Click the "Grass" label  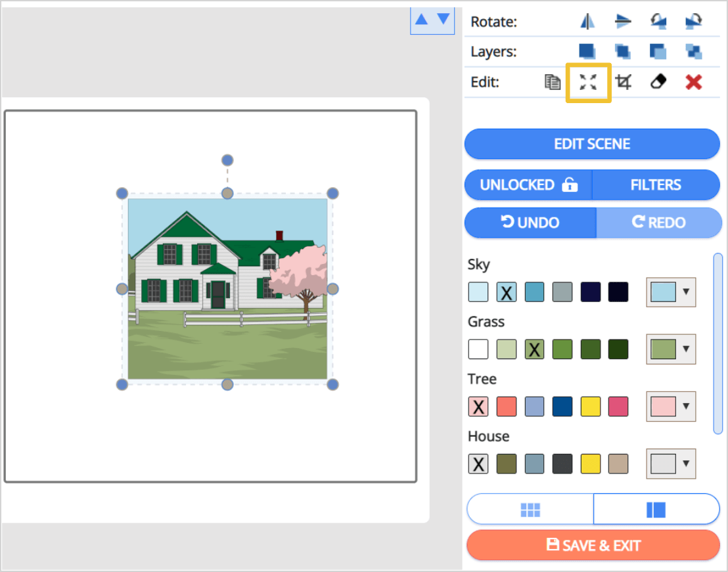tap(486, 322)
